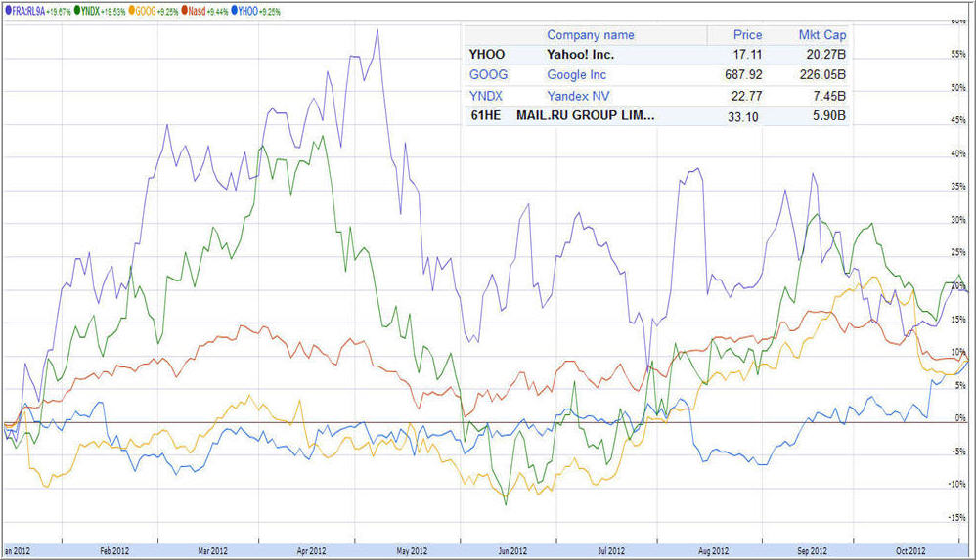Click the Apr 2012 axis label

311,550
